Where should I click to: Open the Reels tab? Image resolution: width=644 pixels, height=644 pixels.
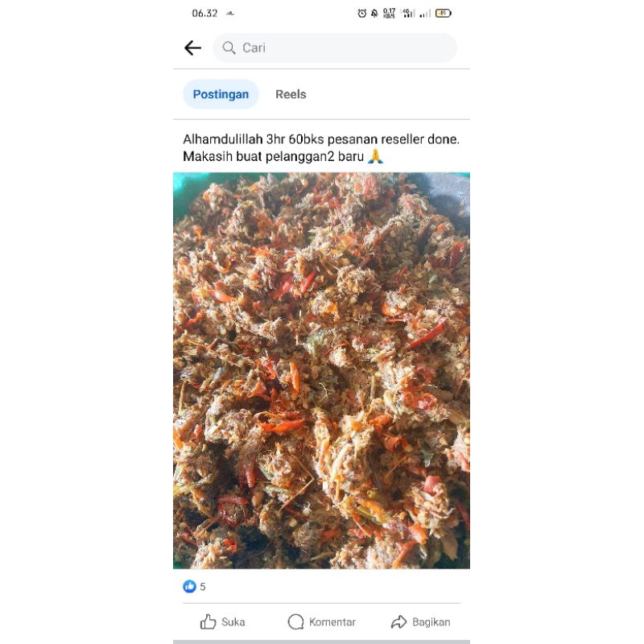[x=291, y=94]
